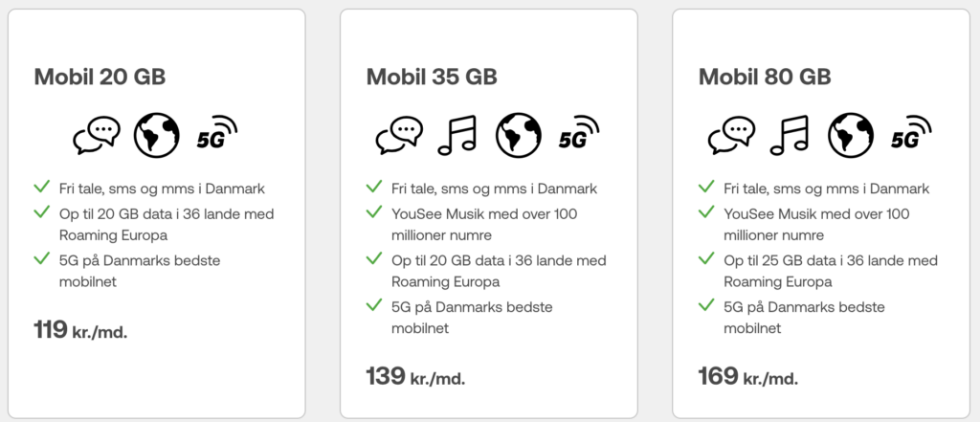Click the 5G icon in Mobil 20 GB card

click(217, 133)
